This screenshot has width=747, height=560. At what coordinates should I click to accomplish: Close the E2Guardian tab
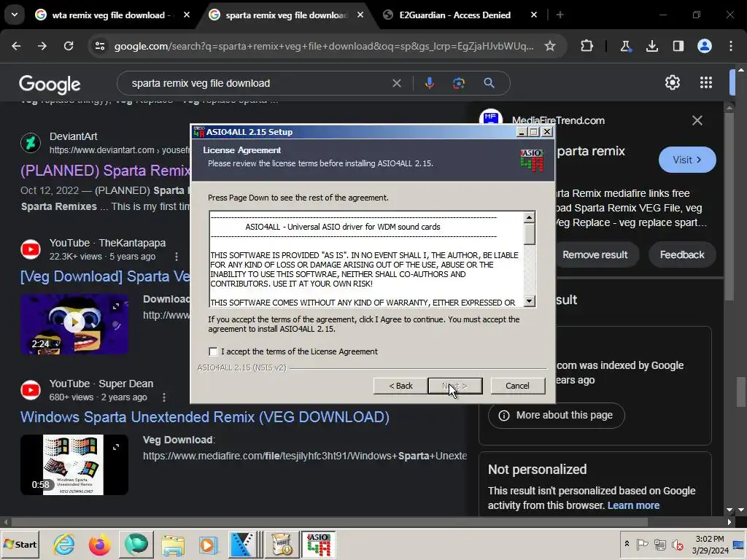(x=534, y=15)
